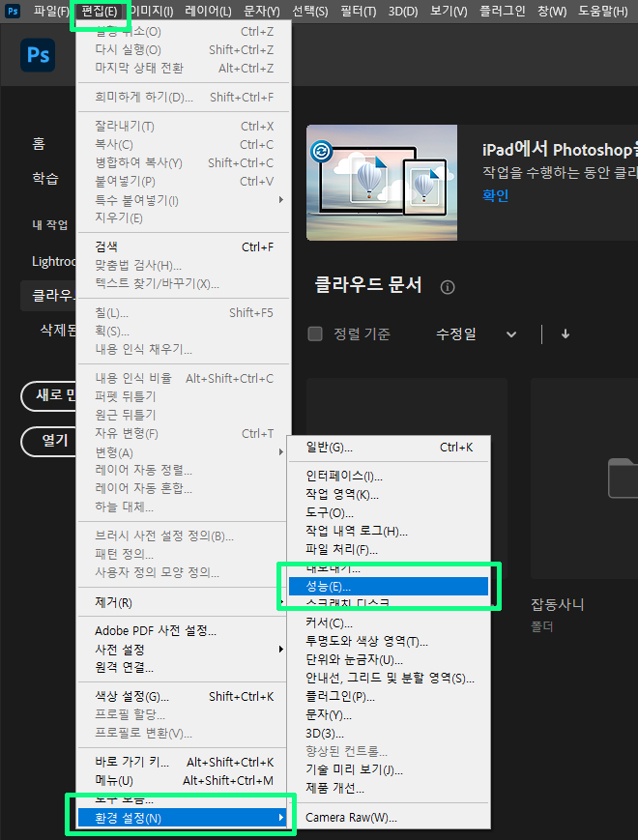Click the 열기 button
638x840 pixels.
coord(48,442)
